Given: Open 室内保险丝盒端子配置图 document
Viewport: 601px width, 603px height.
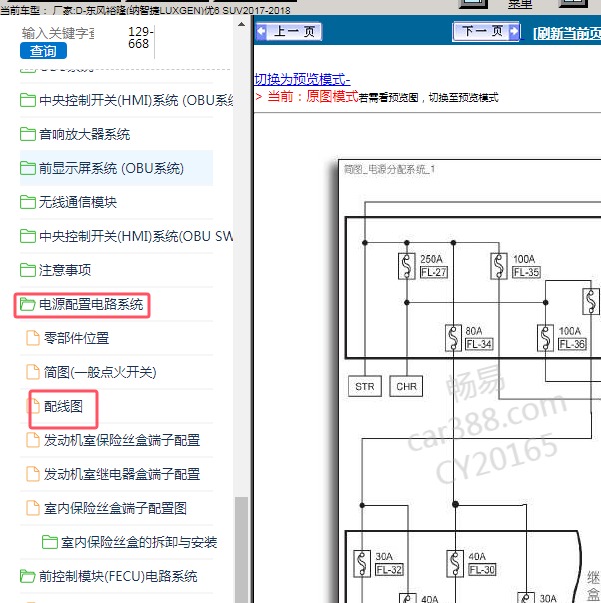Looking at the screenshot, I should pyautogui.click(x=107, y=508).
